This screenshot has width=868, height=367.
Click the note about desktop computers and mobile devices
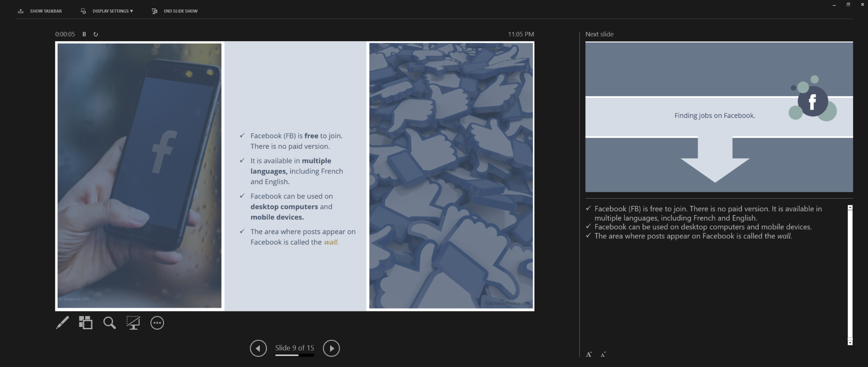(703, 227)
